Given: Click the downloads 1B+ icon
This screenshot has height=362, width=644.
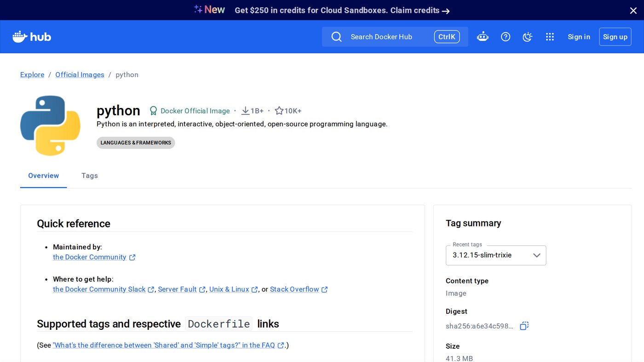Looking at the screenshot, I should pyautogui.click(x=253, y=111).
